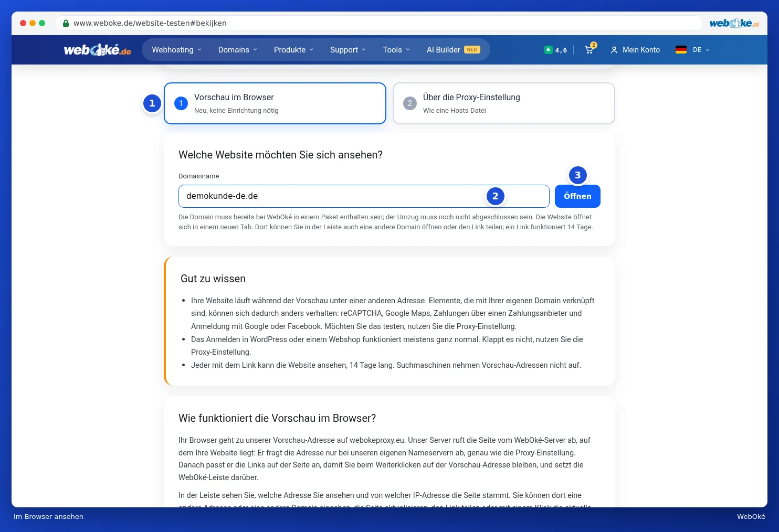Open the Produkte dropdown

pos(293,50)
